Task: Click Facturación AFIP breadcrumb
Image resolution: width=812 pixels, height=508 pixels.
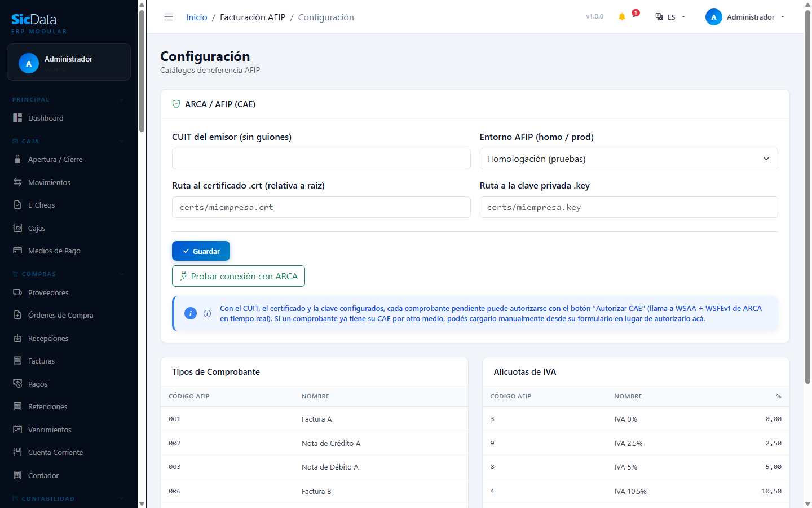Action: (253, 17)
